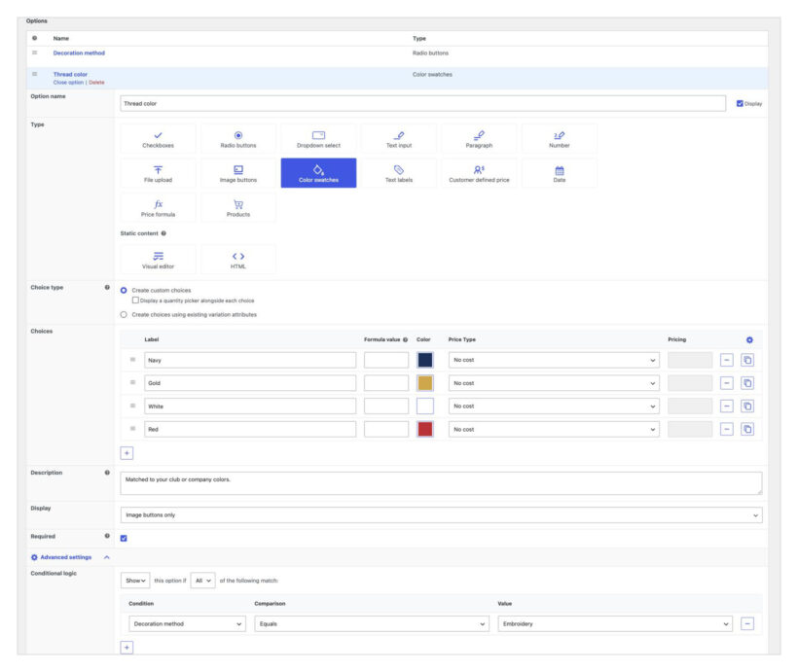Toggle the Display checkbox for option name
798x672 pixels.
tap(740, 104)
